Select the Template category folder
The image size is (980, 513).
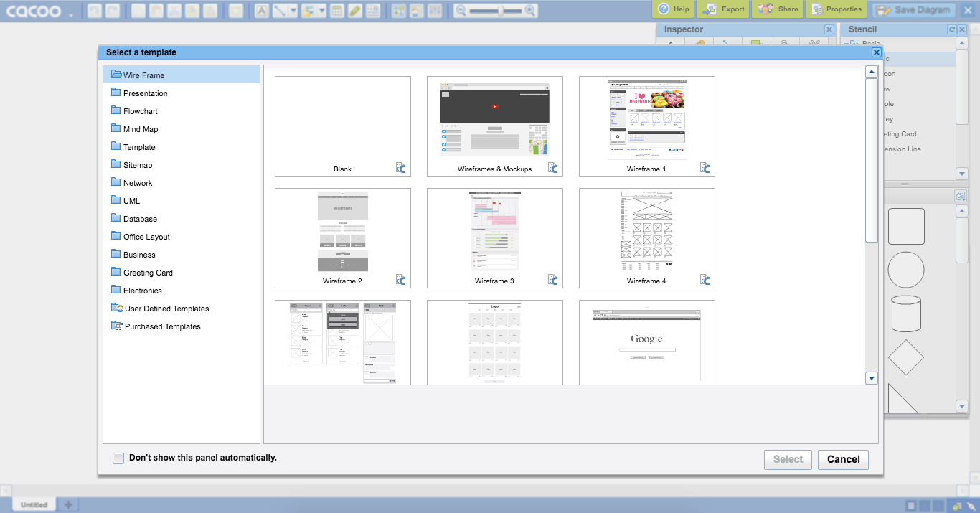click(182, 146)
